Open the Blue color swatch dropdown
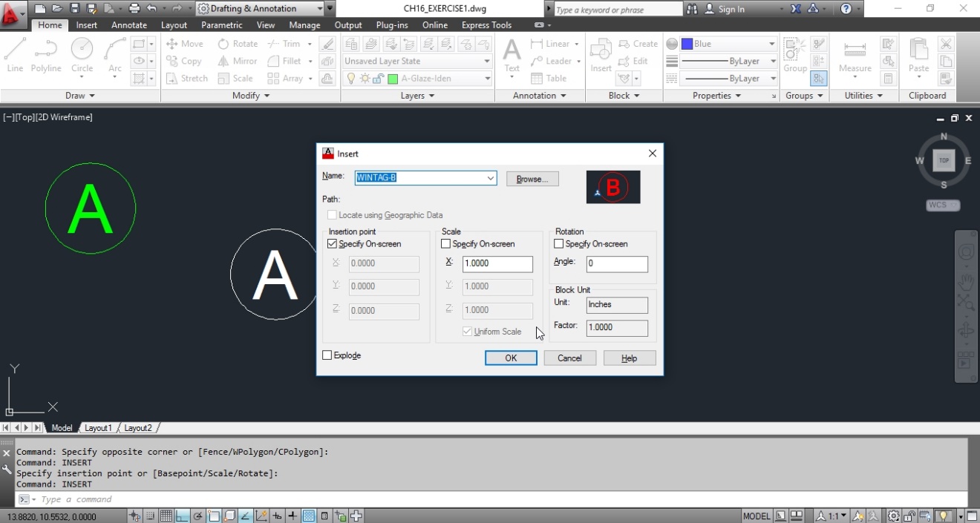Screen dimensions: 980x523 [x=772, y=43]
